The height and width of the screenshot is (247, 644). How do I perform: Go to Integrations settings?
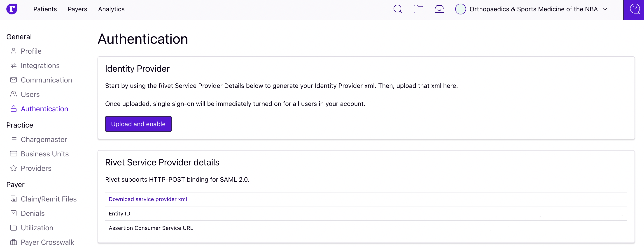pos(40,66)
